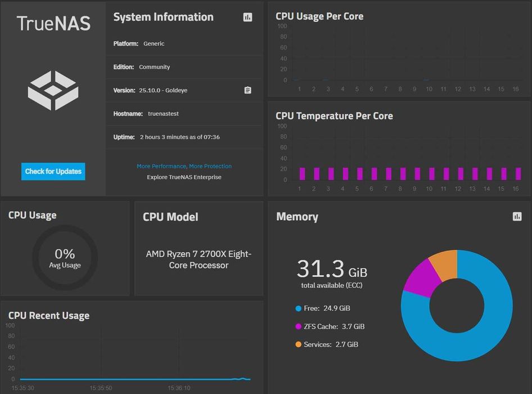Click CPU Usage widget heading
The image size is (532, 394).
click(33, 216)
